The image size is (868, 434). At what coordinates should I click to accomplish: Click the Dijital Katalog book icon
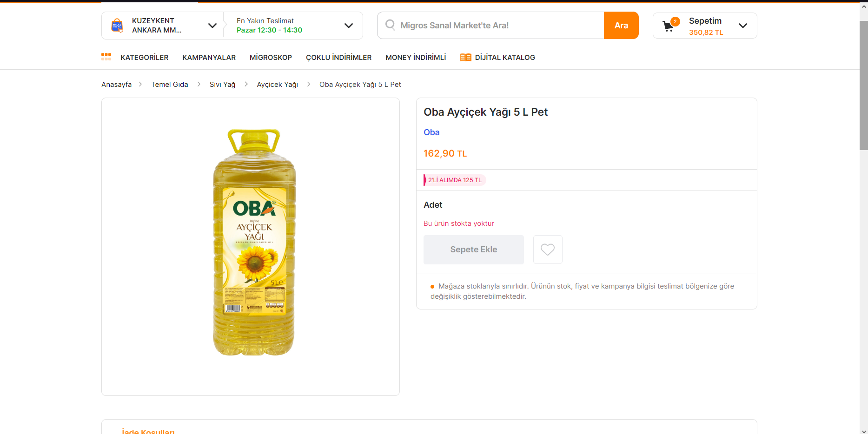click(465, 57)
